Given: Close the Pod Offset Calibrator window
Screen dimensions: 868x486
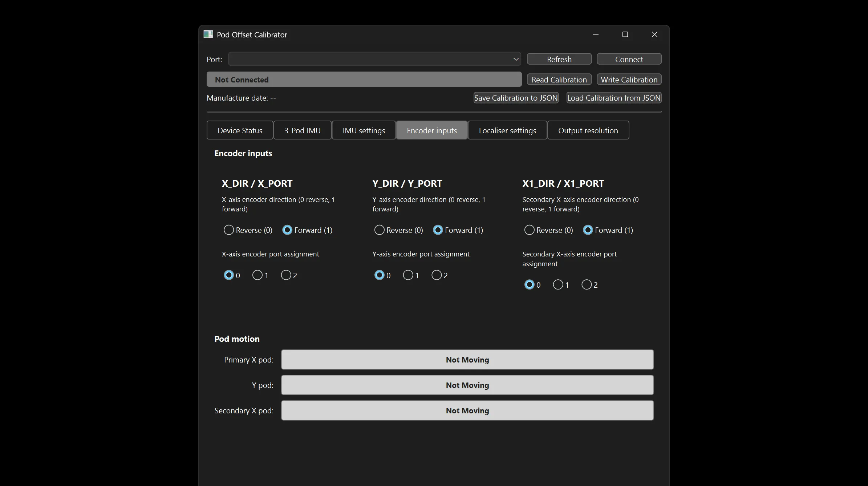Looking at the screenshot, I should tap(654, 35).
